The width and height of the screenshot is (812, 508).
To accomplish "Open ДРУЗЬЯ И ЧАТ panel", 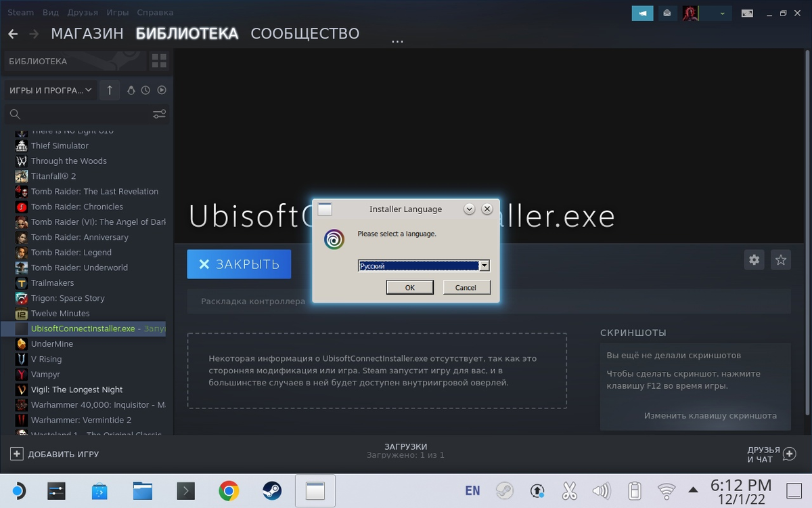I will pyautogui.click(x=771, y=454).
